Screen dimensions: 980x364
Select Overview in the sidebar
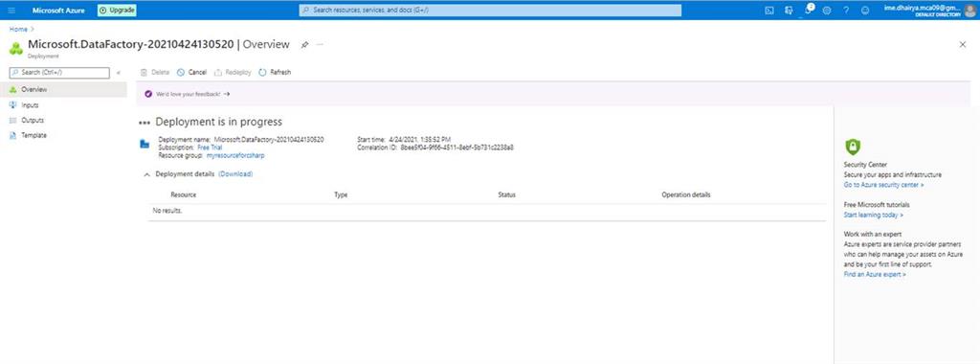click(63, 89)
